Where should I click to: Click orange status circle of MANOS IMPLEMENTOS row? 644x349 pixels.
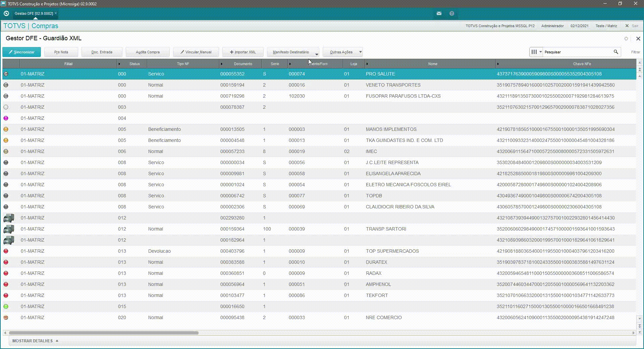(x=6, y=129)
